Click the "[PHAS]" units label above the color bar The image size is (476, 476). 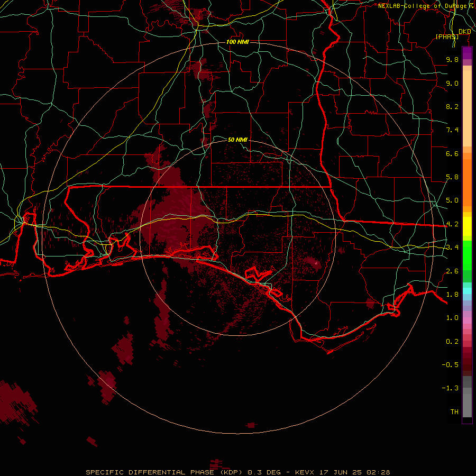coord(447,36)
